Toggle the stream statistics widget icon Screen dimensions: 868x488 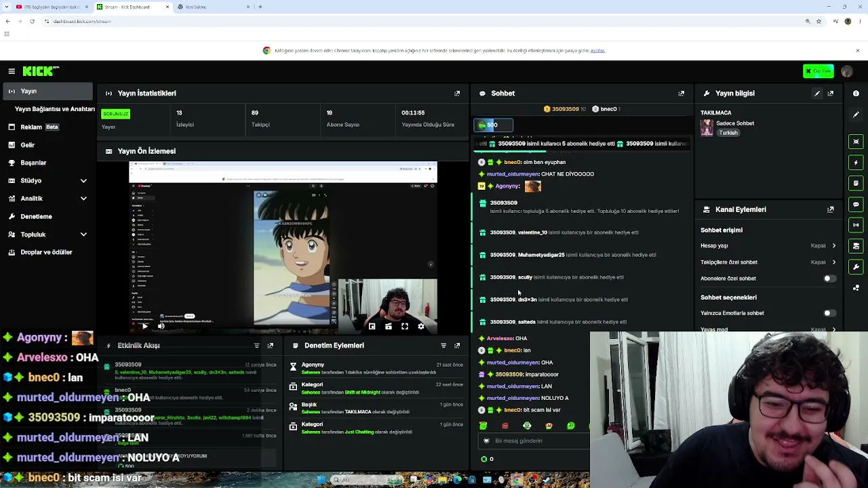pos(856,225)
